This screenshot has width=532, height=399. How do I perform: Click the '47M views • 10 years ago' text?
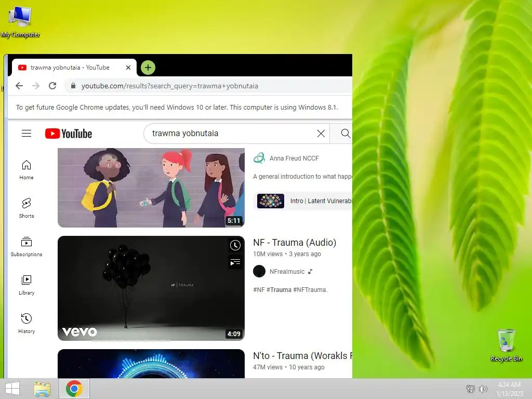(289, 367)
